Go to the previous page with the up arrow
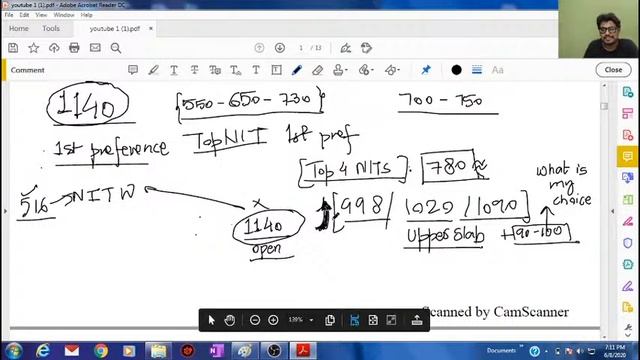The width and height of the screenshot is (640, 360). tap(259, 48)
